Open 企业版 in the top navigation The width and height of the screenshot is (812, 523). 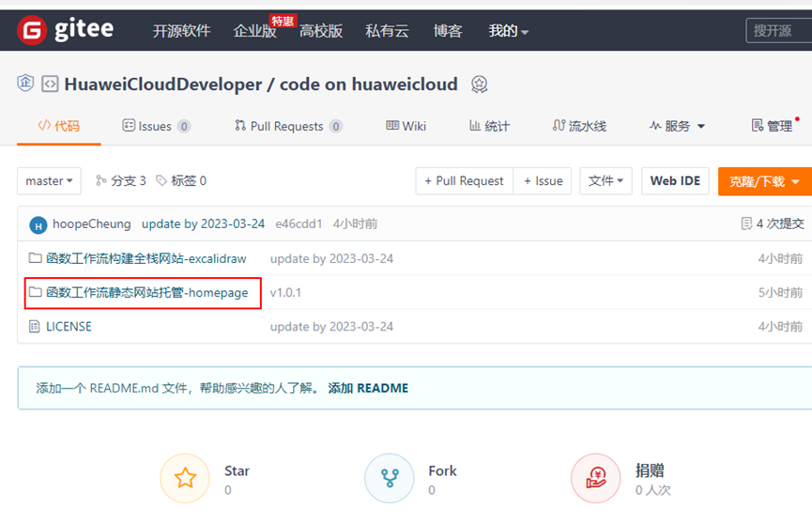254,31
